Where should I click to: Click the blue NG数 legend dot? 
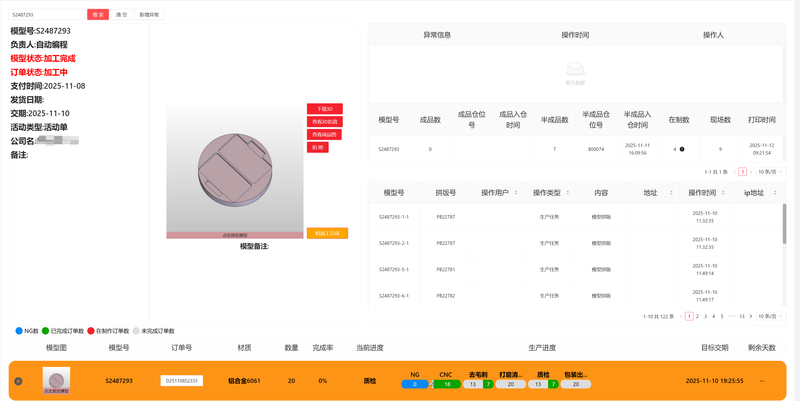tap(19, 331)
